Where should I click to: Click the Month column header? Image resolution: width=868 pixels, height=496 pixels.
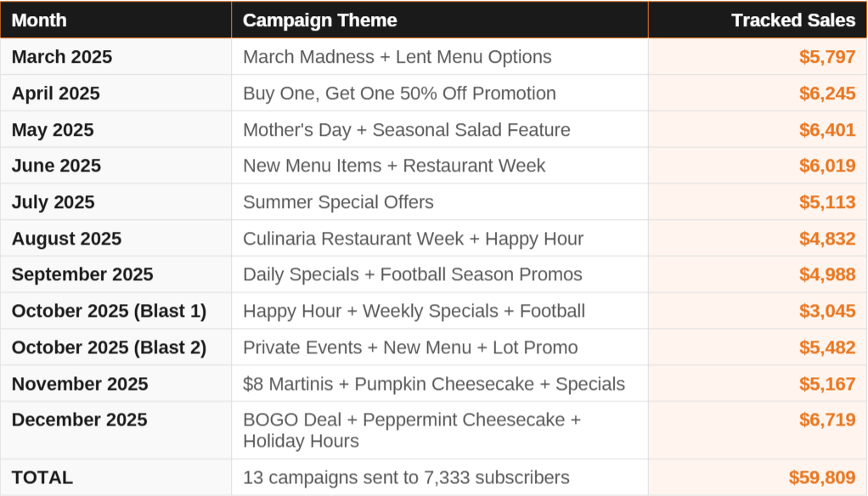(39, 20)
